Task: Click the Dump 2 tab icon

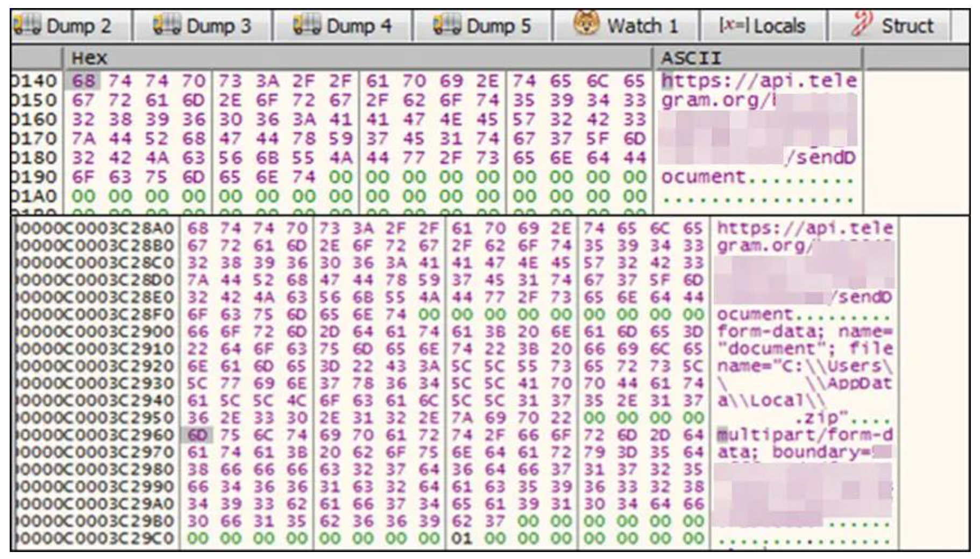Action: coord(27,25)
